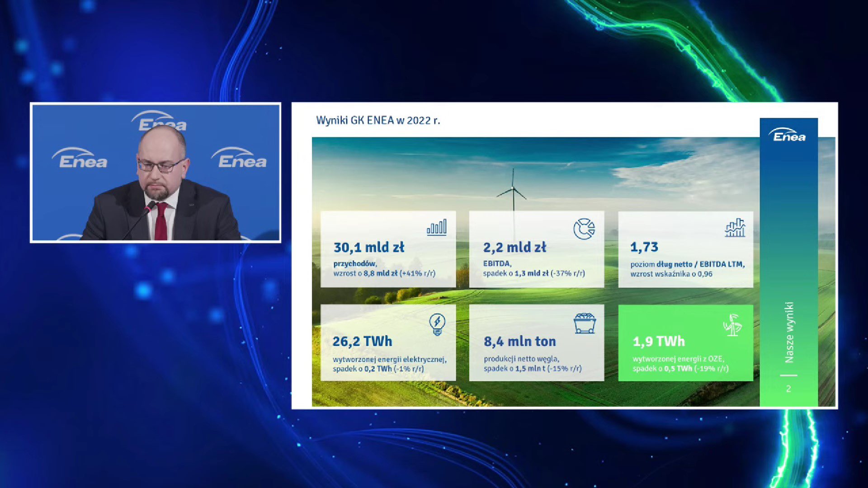Click the '26,2 TWh' value
868x488 pixels.
coord(363,342)
